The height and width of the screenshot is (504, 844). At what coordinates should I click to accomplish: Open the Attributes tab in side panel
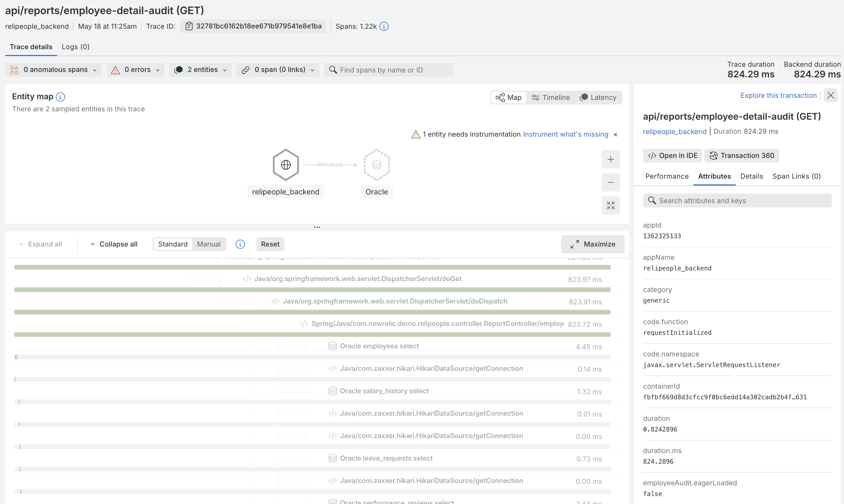714,176
